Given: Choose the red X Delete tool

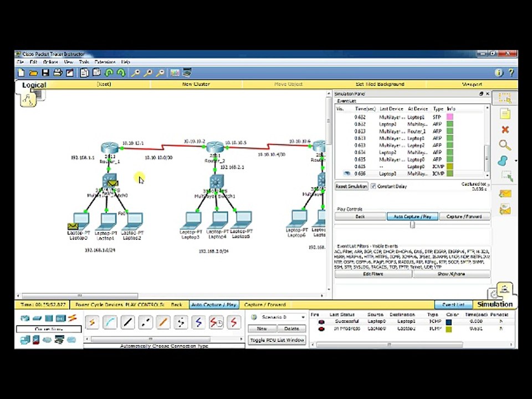Looking at the screenshot, I should tap(505, 129).
